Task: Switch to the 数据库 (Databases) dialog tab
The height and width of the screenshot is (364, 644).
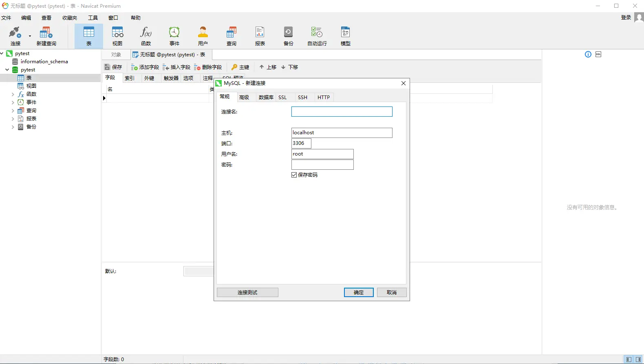Action: [266, 97]
